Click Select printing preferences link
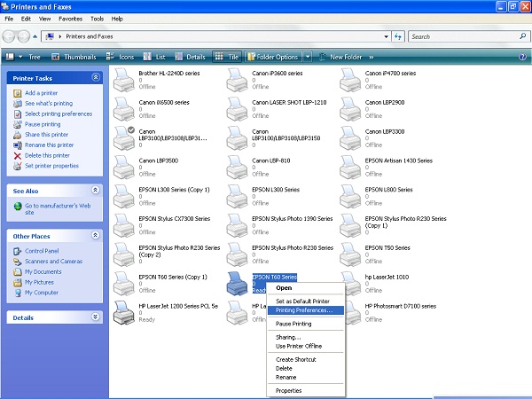Screen dimensions: 532x399 pos(59,114)
